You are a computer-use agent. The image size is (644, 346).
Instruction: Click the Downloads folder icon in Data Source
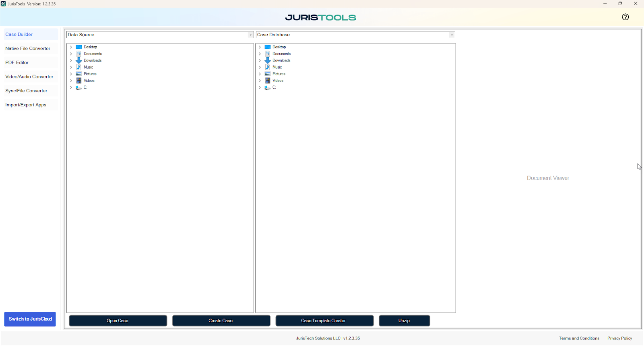point(79,60)
